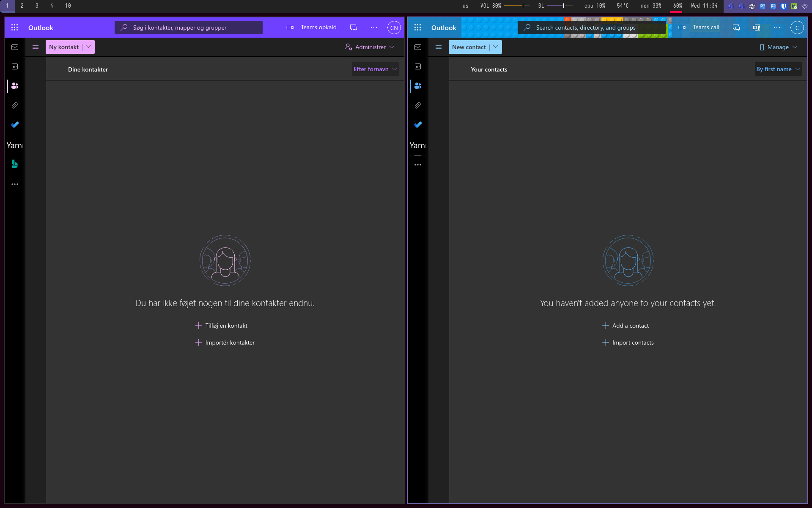Open Calendar icon in left Outlook sidebar
Screen dimensions: 812x508
pos(15,66)
